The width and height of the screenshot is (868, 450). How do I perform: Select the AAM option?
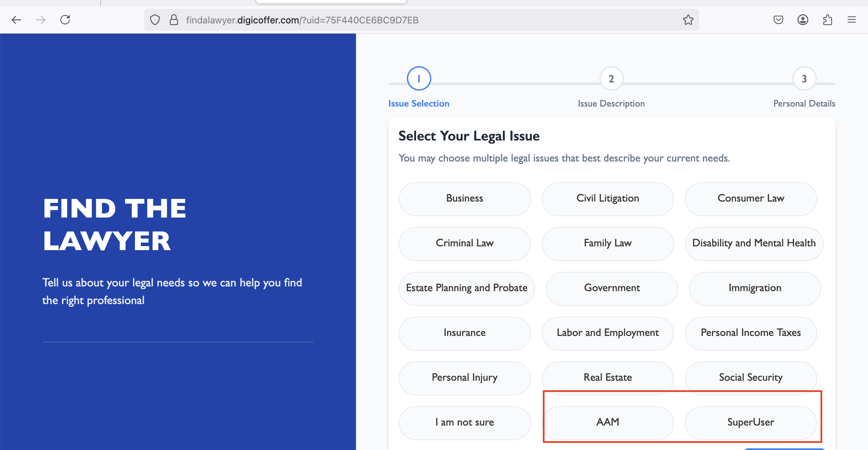tap(608, 423)
